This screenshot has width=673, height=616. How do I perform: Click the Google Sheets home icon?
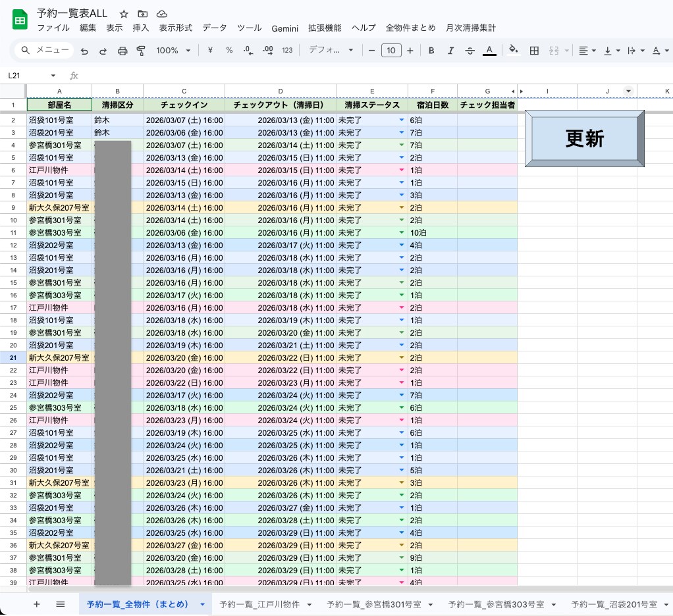[20, 20]
